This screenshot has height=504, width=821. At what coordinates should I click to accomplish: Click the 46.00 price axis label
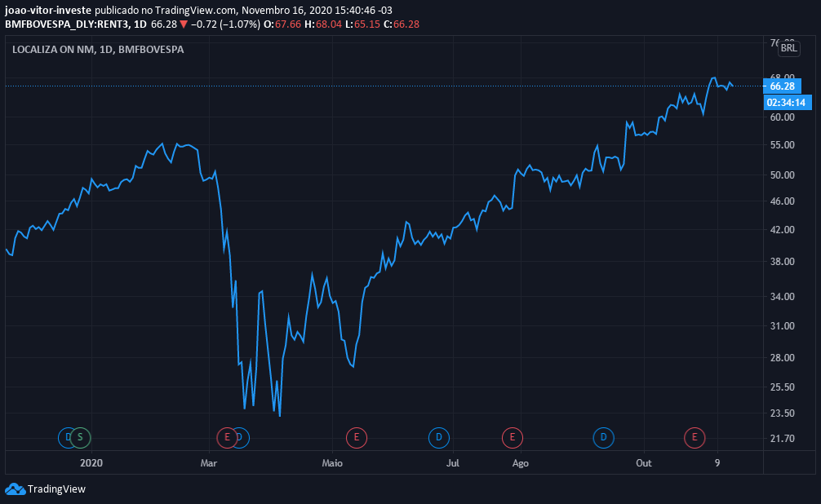pos(783,201)
